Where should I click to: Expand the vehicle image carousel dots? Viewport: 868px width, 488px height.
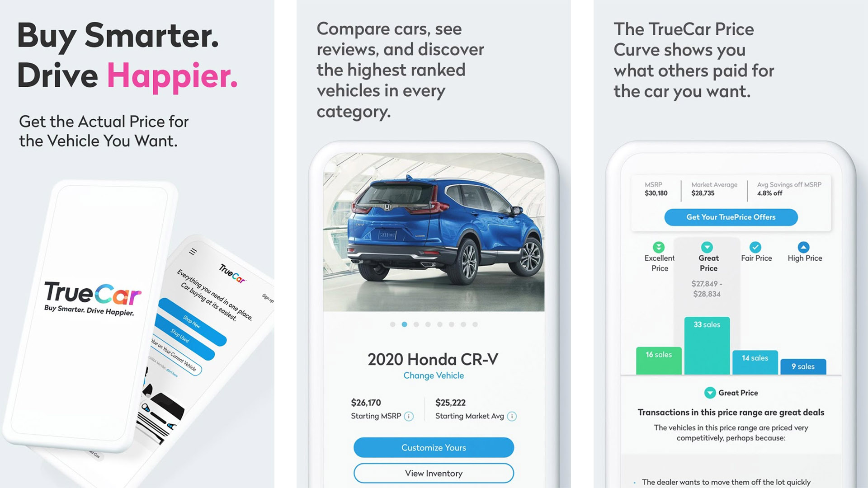(434, 324)
